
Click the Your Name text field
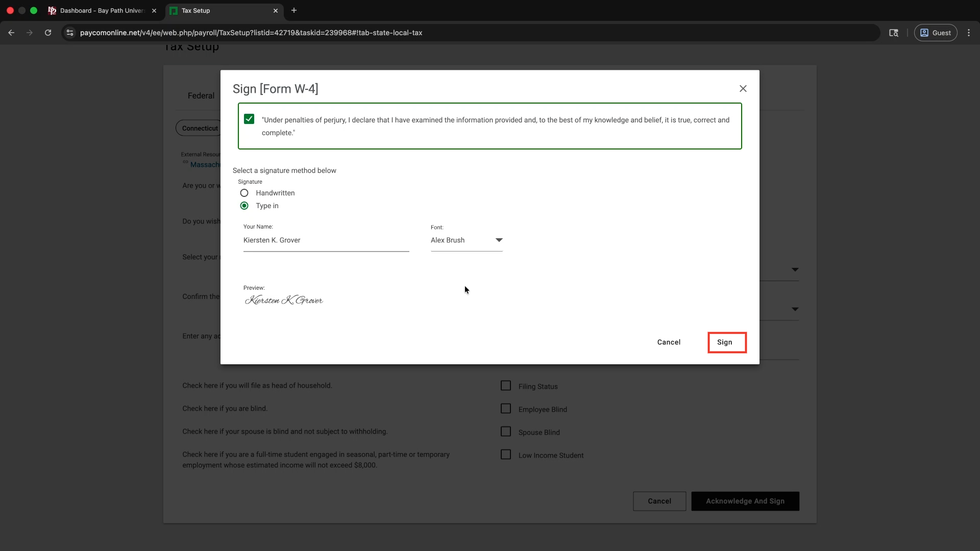point(326,240)
